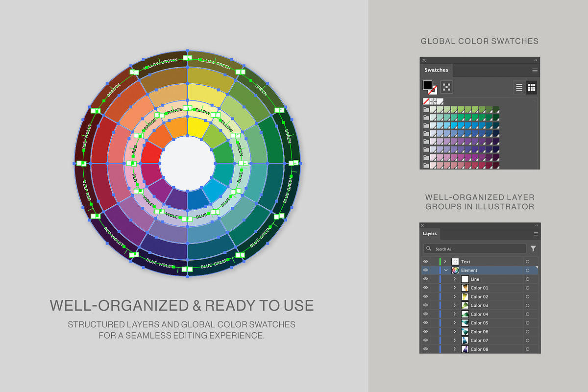Screen dimensions: 588x392
Task: Select the Swatches panel tab
Action: 436,70
